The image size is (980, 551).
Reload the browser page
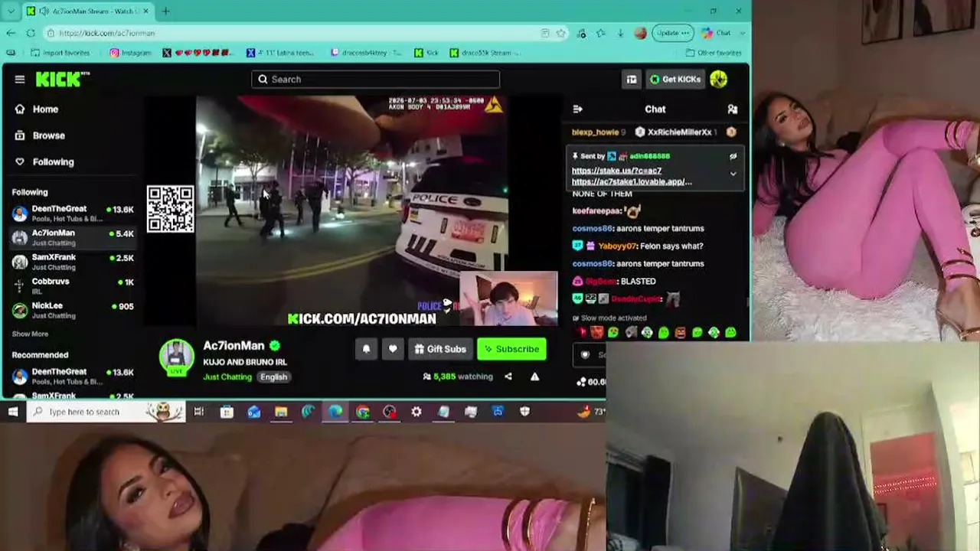[31, 33]
